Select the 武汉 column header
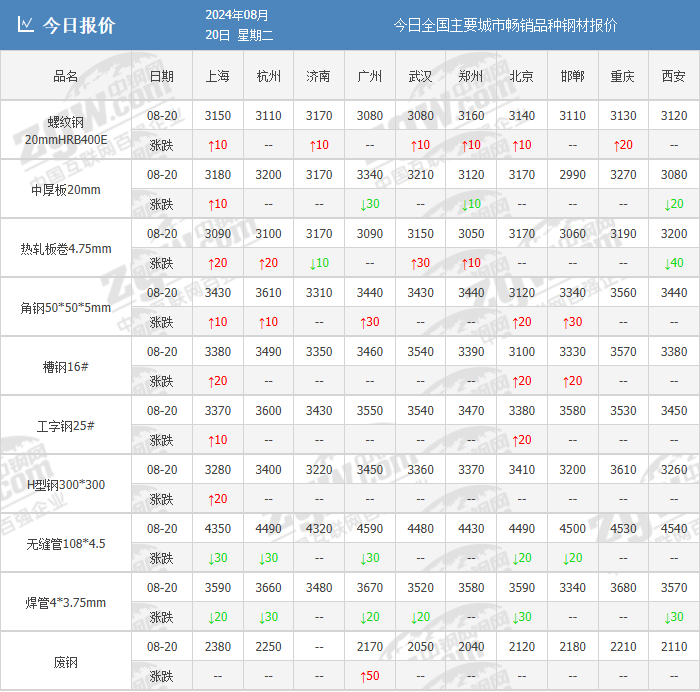The width and height of the screenshot is (700, 692). (420, 76)
